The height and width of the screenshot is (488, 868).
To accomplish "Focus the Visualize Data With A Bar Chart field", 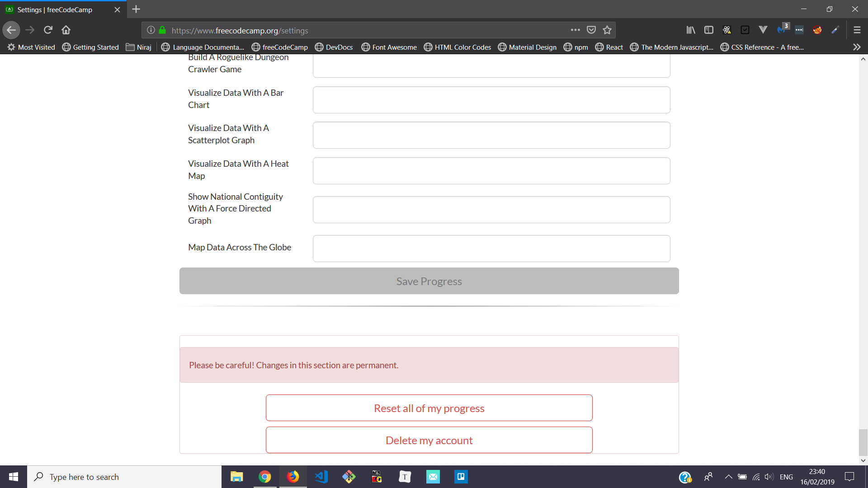I will (x=491, y=100).
